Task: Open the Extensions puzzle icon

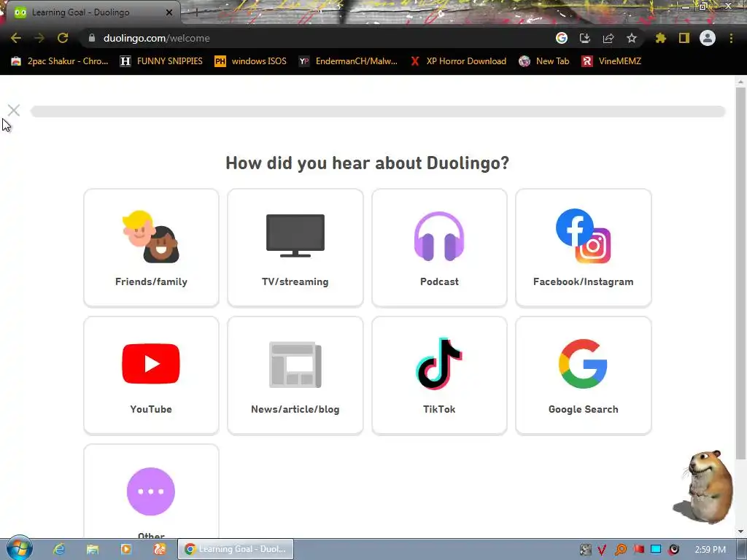Action: 661,38
